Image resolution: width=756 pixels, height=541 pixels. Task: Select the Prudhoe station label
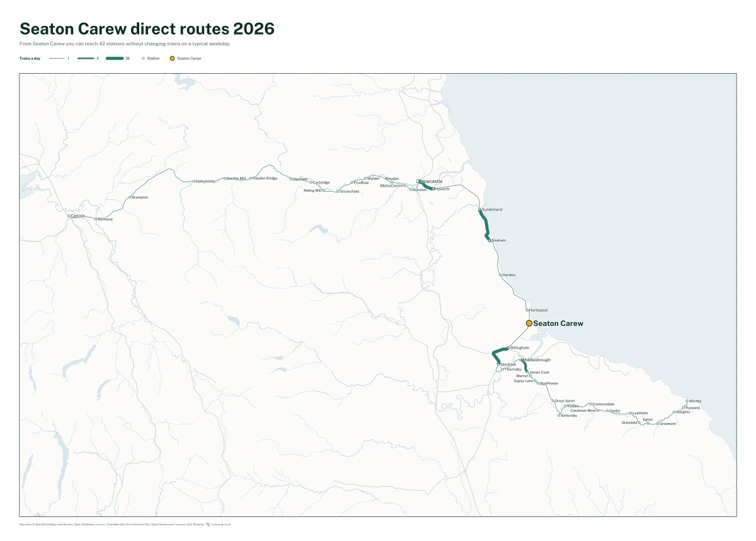tap(362, 183)
